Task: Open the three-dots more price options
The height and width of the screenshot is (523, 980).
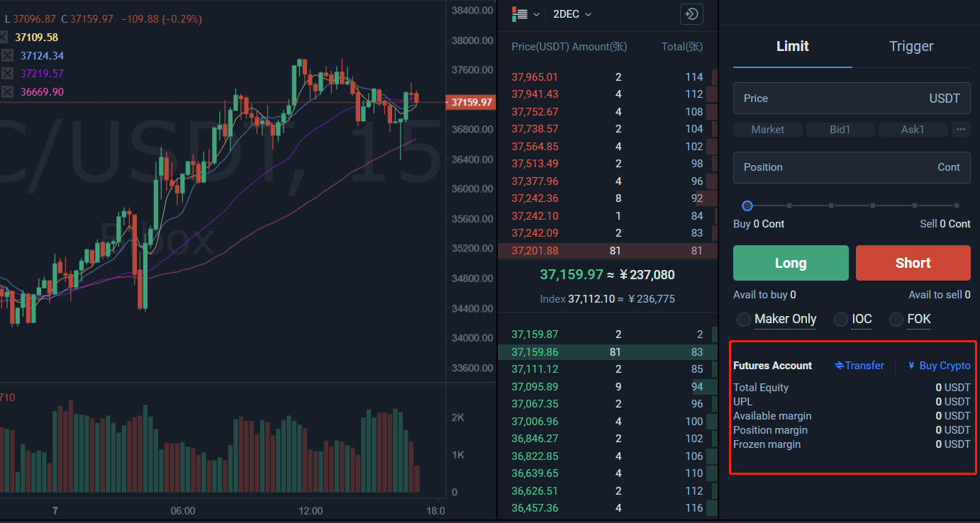Action: 961,130
